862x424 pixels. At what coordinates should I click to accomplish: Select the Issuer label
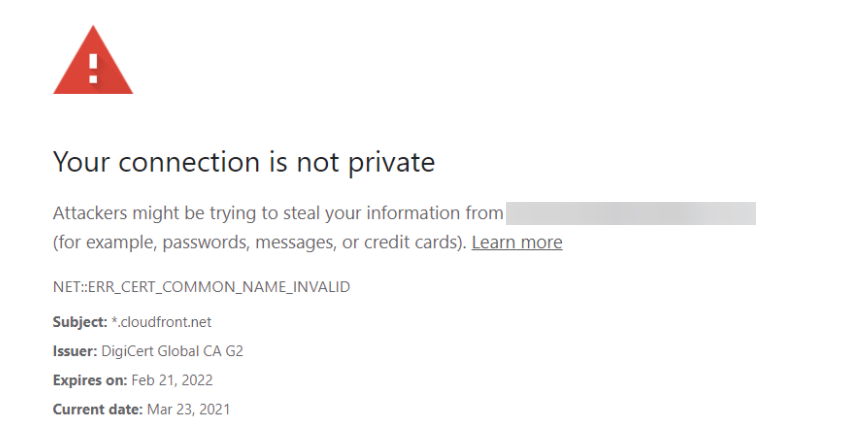75,351
